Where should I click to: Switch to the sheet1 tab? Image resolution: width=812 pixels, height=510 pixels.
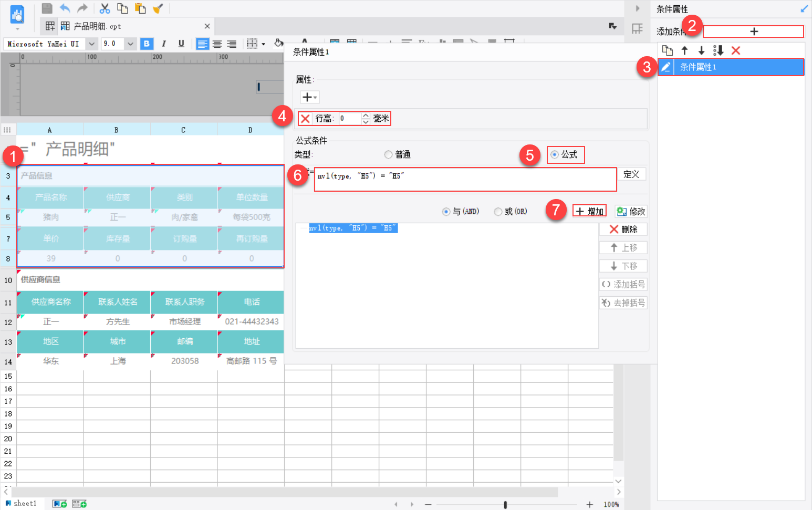pyautogui.click(x=21, y=503)
